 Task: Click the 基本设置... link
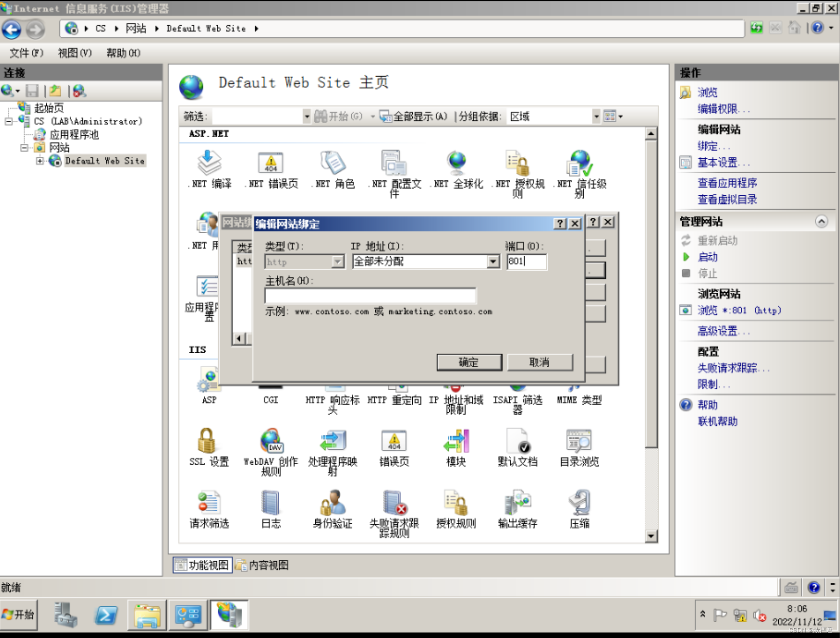(723, 163)
